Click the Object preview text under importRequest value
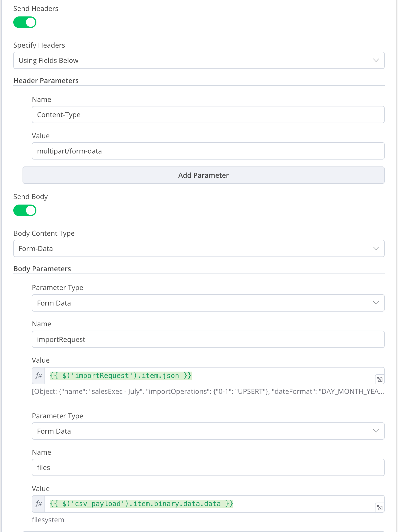 tap(207, 391)
